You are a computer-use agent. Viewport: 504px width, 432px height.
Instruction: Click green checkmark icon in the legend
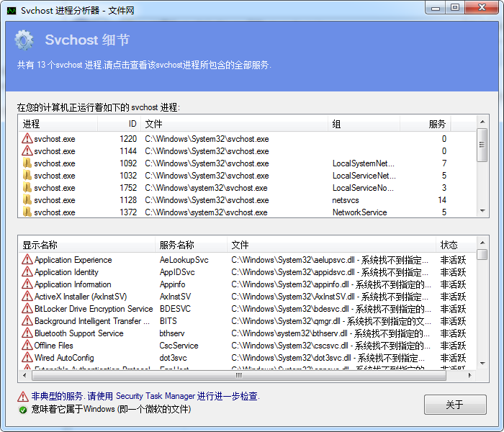click(23, 409)
